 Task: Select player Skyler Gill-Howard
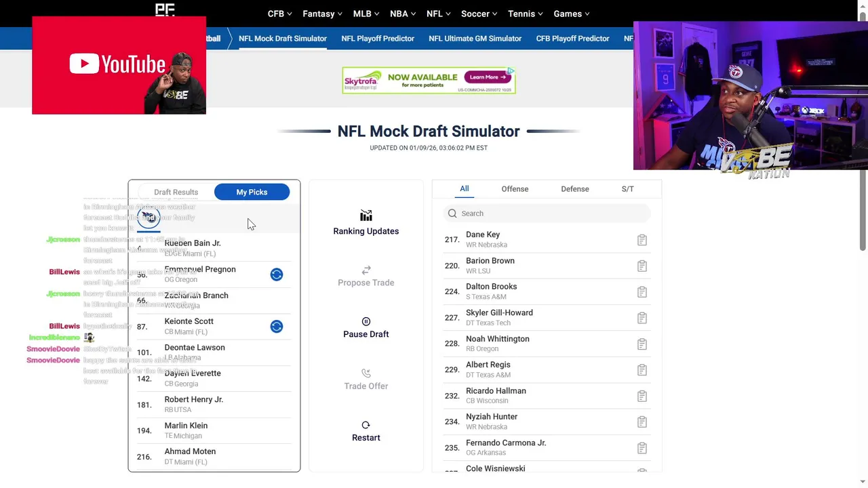coord(499,313)
